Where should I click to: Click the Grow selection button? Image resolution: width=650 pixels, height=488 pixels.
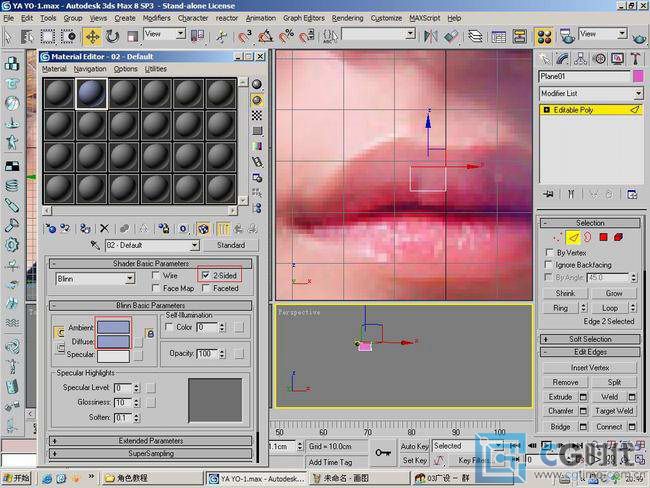(x=614, y=293)
